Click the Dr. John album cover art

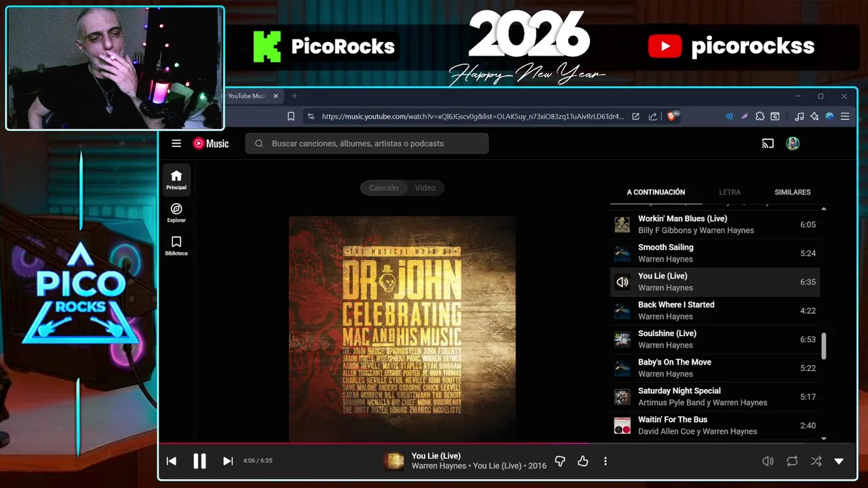(403, 329)
